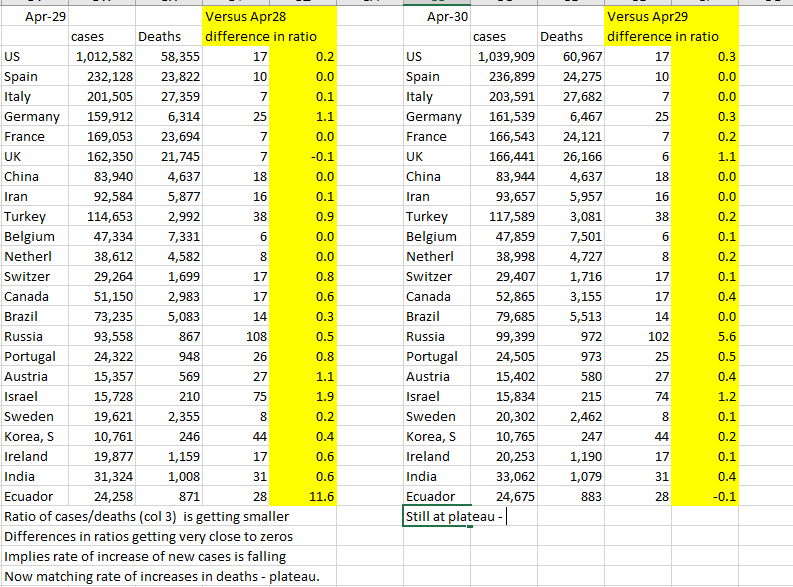Click Israel cases 15,728
Screen dimensions: 793x587
[x=102, y=396]
